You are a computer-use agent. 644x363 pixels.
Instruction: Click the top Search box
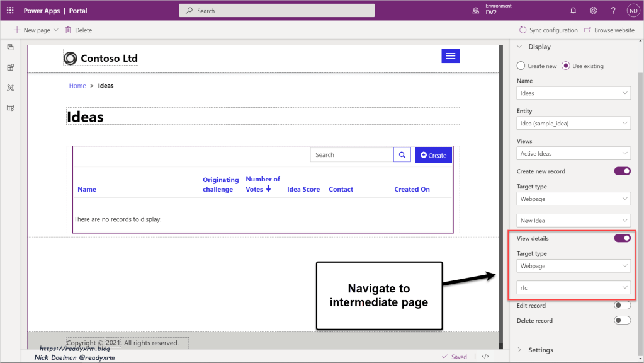pos(277,11)
